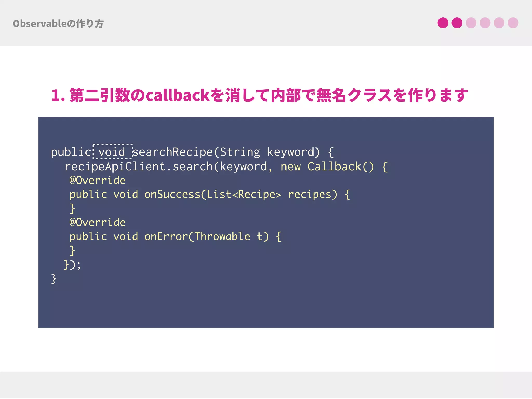Screen dimensions: 532x399
Task: Click the first '@Override' annotation
Action: [97, 180]
